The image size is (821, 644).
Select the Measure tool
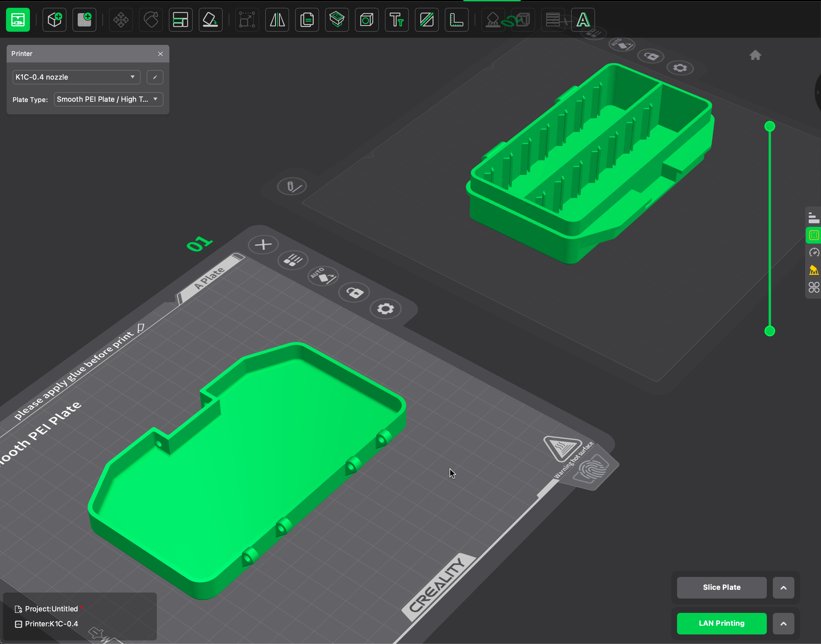pyautogui.click(x=457, y=20)
